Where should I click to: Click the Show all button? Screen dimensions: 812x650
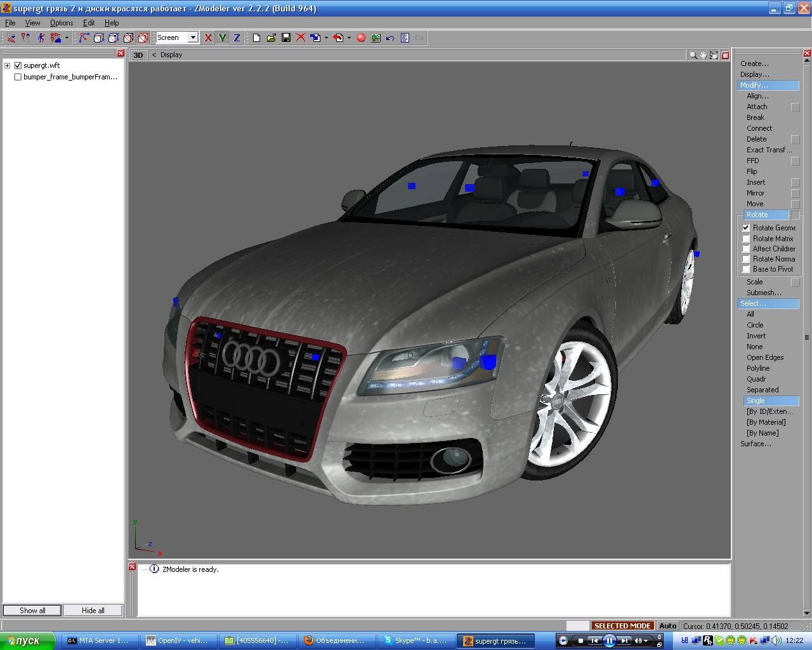tap(32, 611)
